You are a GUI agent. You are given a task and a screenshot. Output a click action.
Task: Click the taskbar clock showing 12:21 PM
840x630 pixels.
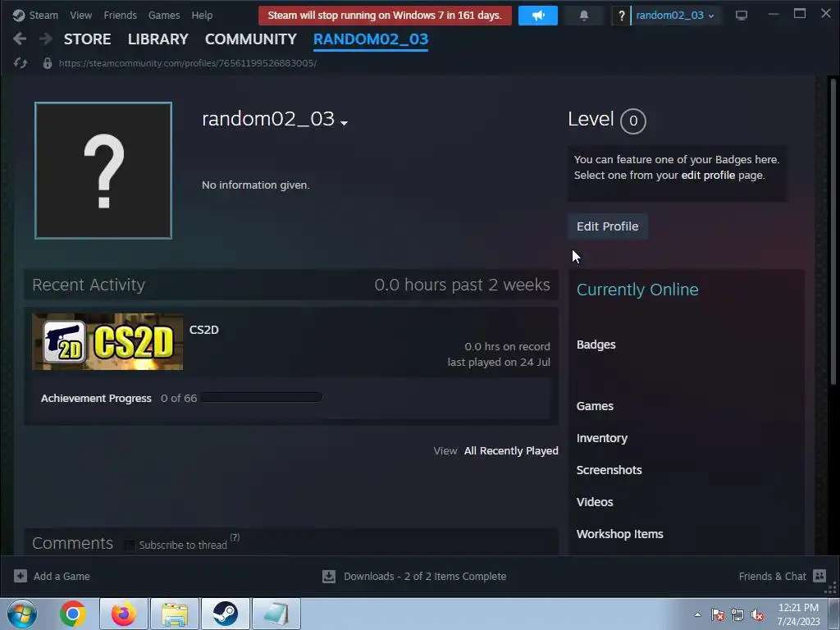798,614
